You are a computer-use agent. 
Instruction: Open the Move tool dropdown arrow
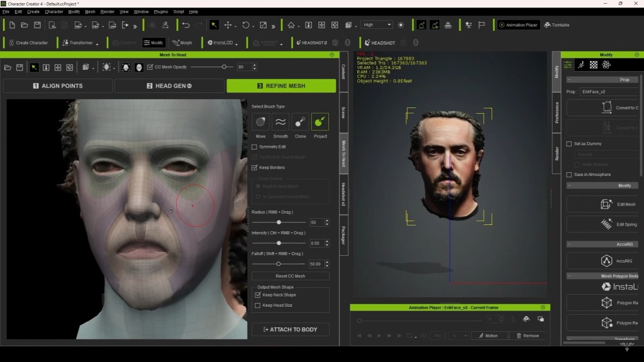235,26
